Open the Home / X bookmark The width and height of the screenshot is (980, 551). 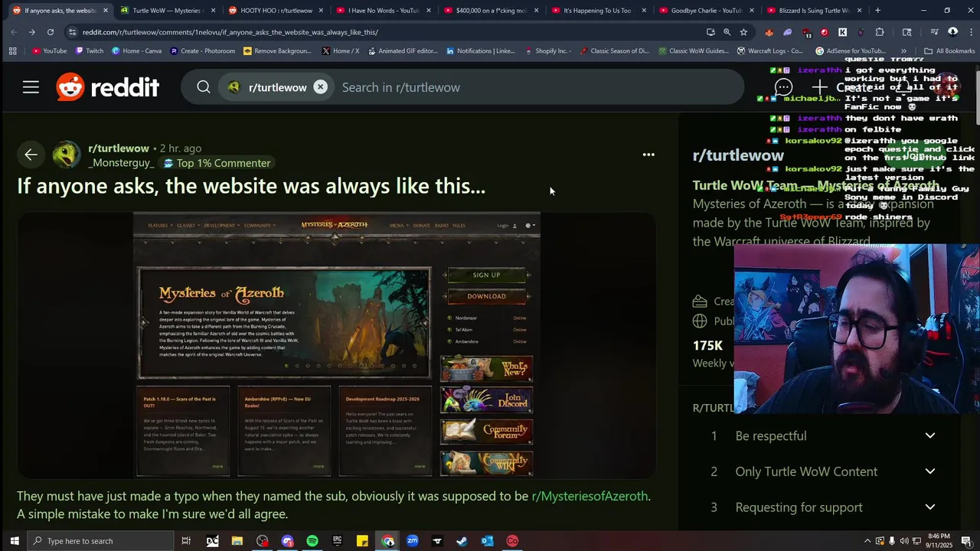(341, 51)
